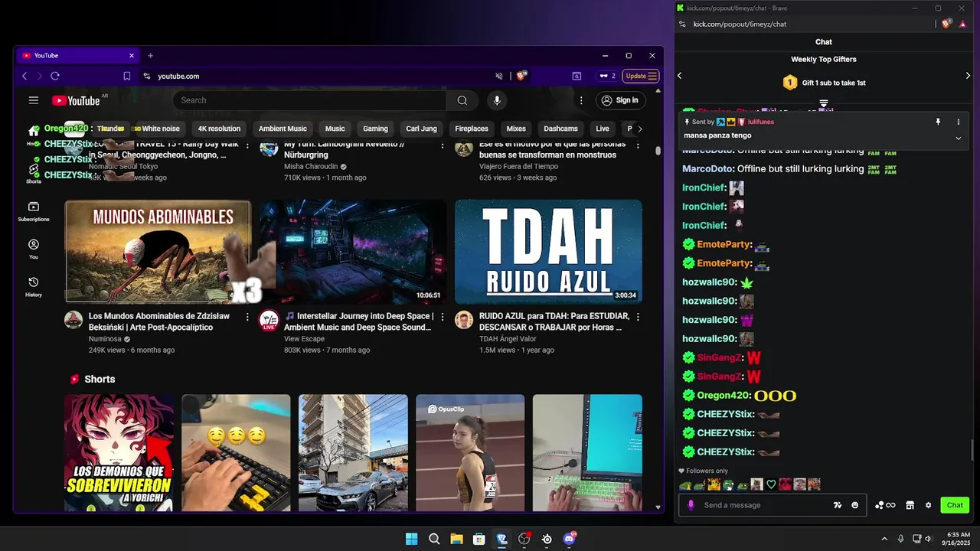The width and height of the screenshot is (980, 551).
Task: Open File Explorer from the taskbar
Action: tap(456, 539)
